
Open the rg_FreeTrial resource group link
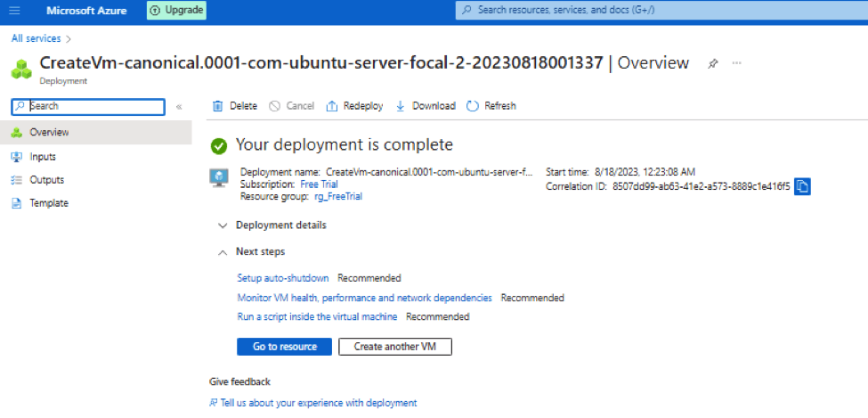point(338,196)
